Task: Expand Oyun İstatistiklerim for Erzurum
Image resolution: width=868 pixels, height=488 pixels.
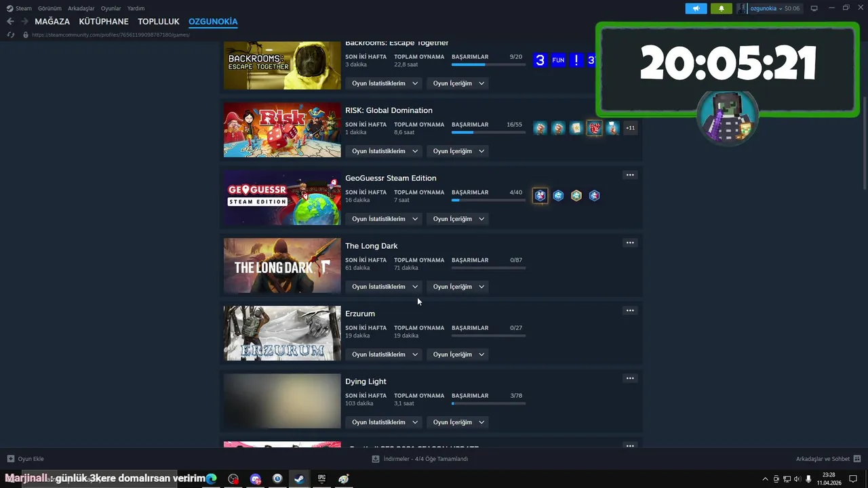Action: [x=384, y=354]
